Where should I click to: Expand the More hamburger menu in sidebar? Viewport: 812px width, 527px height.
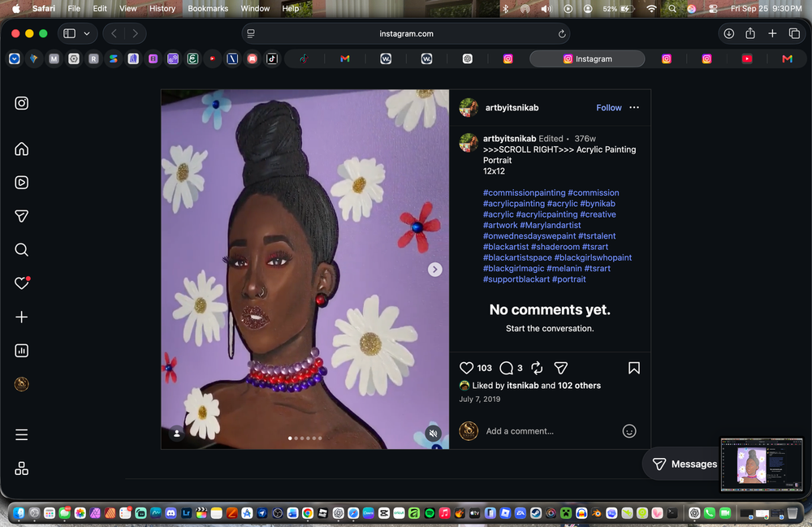click(x=21, y=435)
